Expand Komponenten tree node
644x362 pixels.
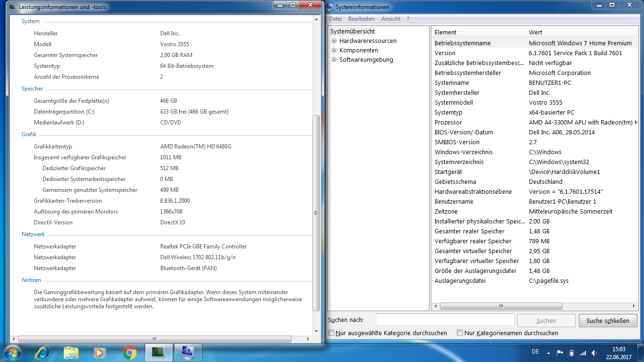coord(334,50)
